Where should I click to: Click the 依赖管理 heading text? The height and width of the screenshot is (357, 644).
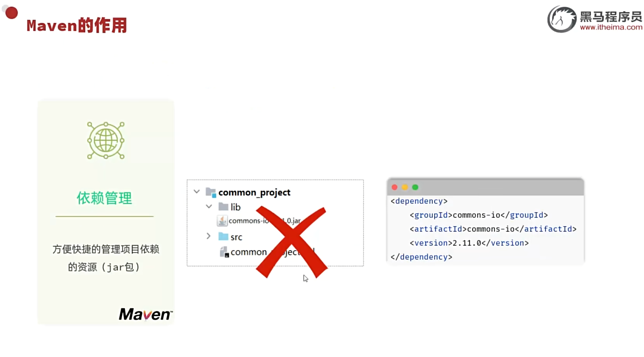pos(104,198)
